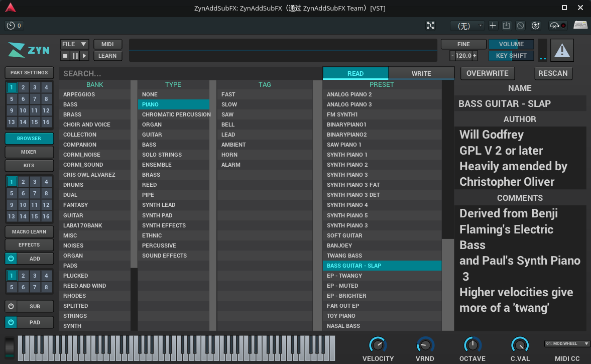Open the KITS view
This screenshot has width=591, height=364.
point(29,165)
